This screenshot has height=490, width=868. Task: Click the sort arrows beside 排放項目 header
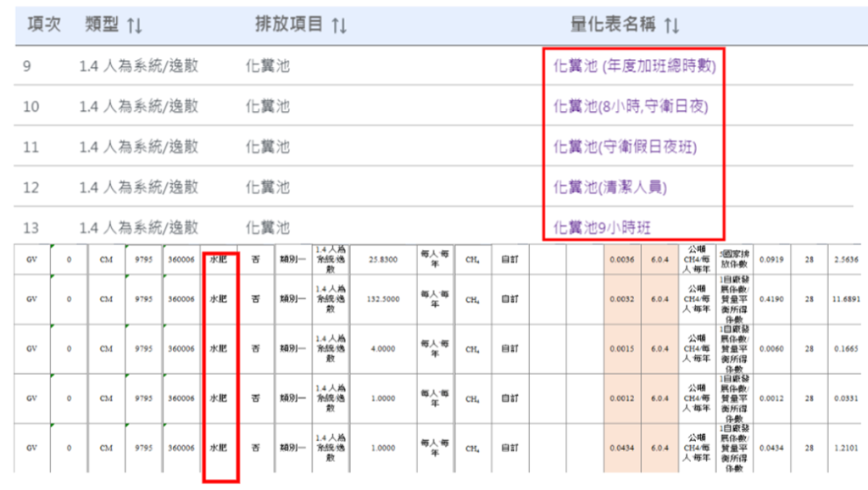point(339,25)
